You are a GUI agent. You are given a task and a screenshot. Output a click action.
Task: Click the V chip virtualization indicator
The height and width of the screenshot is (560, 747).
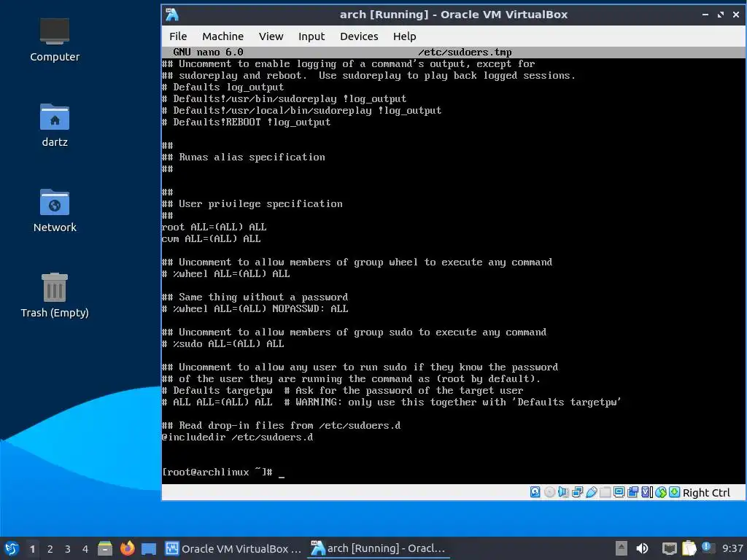[646, 492]
